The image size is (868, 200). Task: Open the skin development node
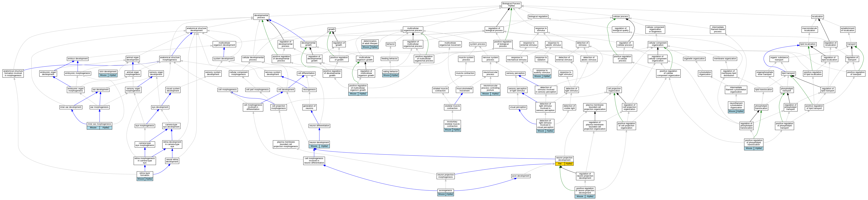[x=108, y=72]
